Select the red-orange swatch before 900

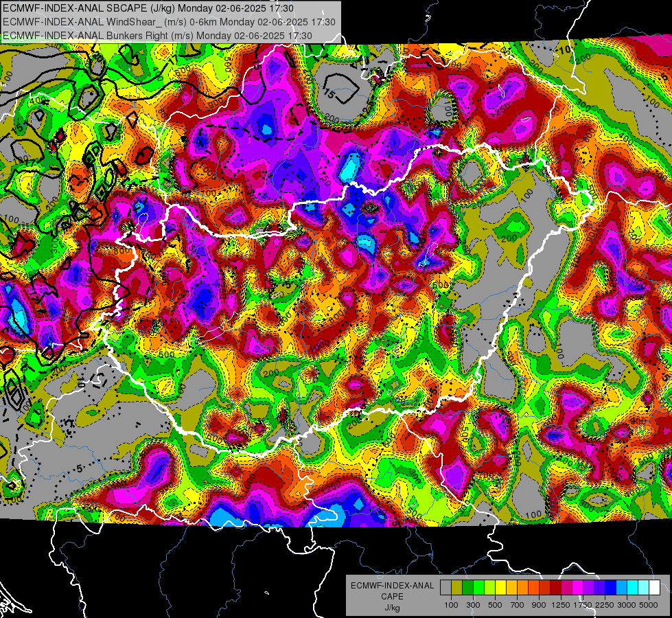[x=533, y=588]
